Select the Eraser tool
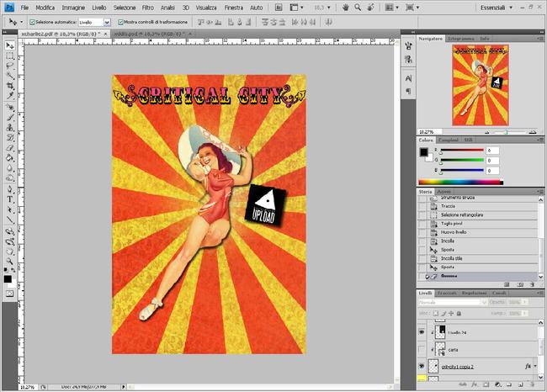The height and width of the screenshot is (392, 547). point(9,147)
